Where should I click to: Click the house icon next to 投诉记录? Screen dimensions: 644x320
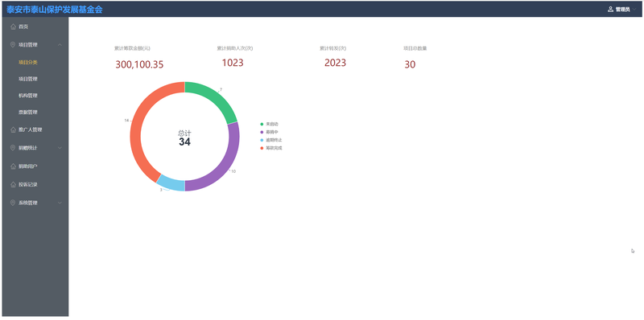tap(13, 185)
